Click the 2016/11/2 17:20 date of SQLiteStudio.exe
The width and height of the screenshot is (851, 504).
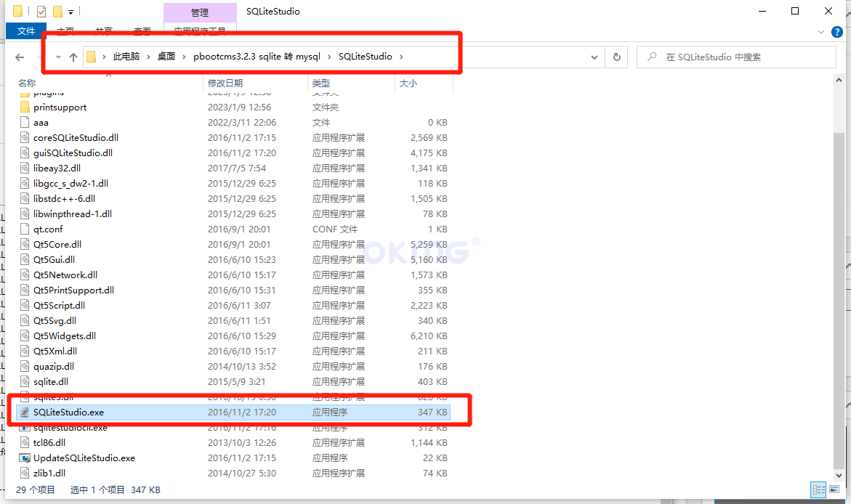click(x=241, y=412)
